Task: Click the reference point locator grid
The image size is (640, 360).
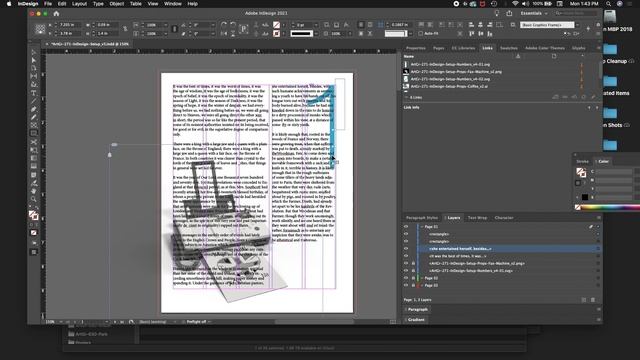Action: point(40,29)
